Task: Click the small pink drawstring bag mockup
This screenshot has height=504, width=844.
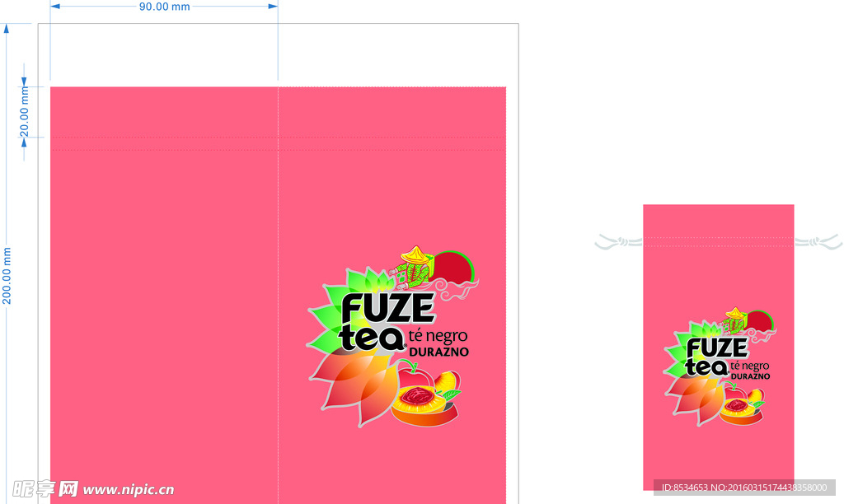Action: tap(719, 347)
